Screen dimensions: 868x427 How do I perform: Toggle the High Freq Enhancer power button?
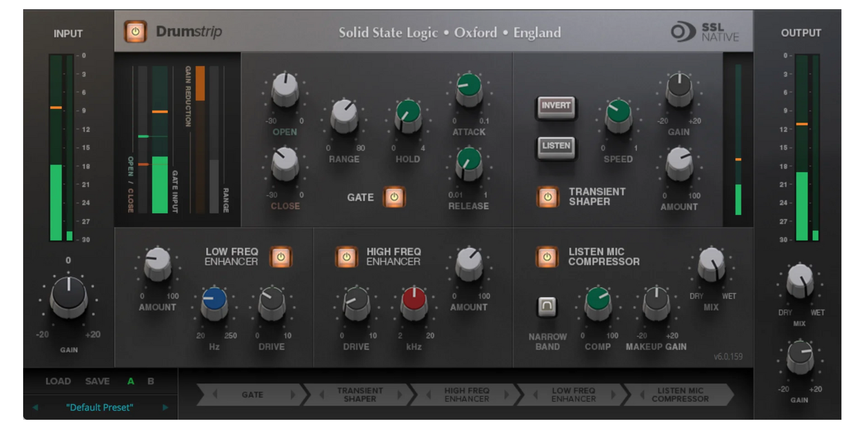pyautogui.click(x=347, y=257)
